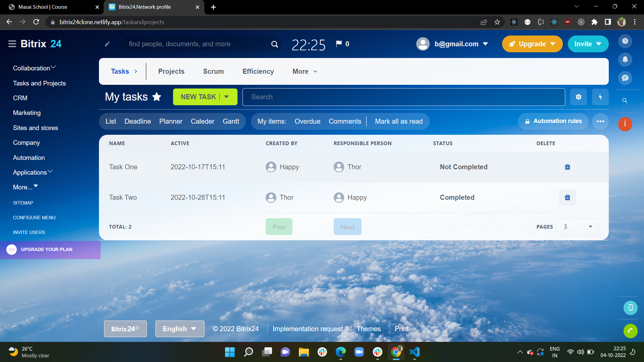Click the green phone call button
The width and height of the screenshot is (644, 362).
point(630,331)
